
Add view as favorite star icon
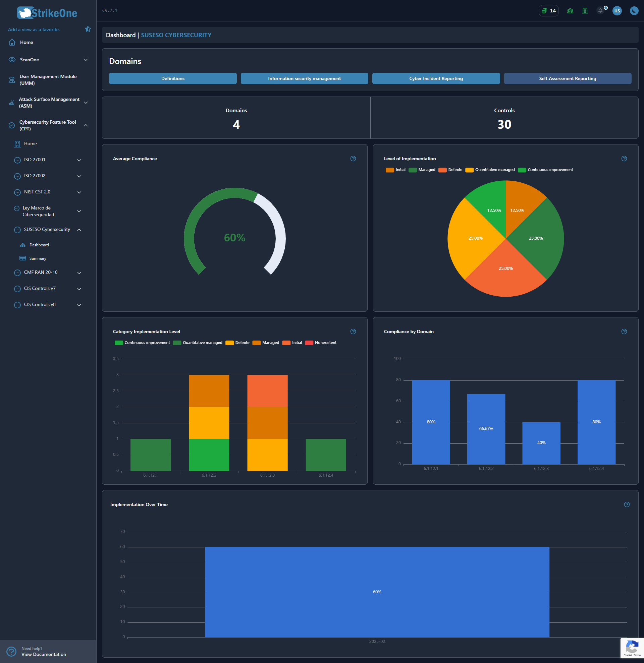point(88,29)
